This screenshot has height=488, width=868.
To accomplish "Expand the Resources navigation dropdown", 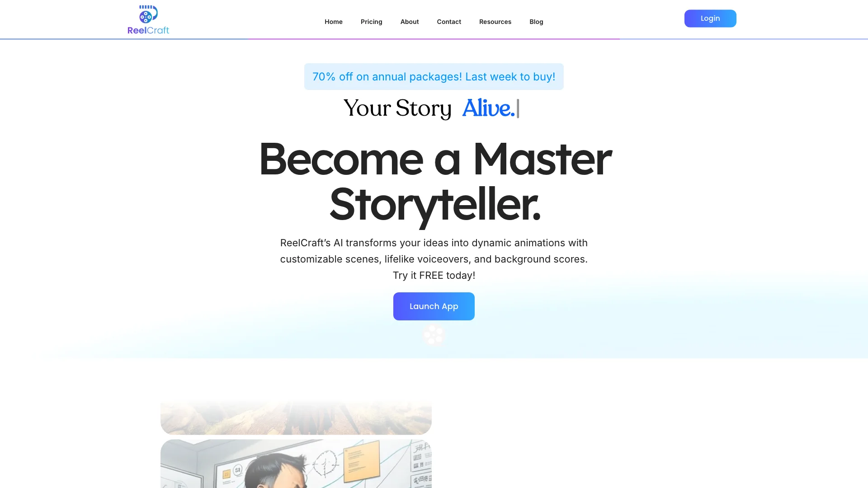I will coord(495,22).
